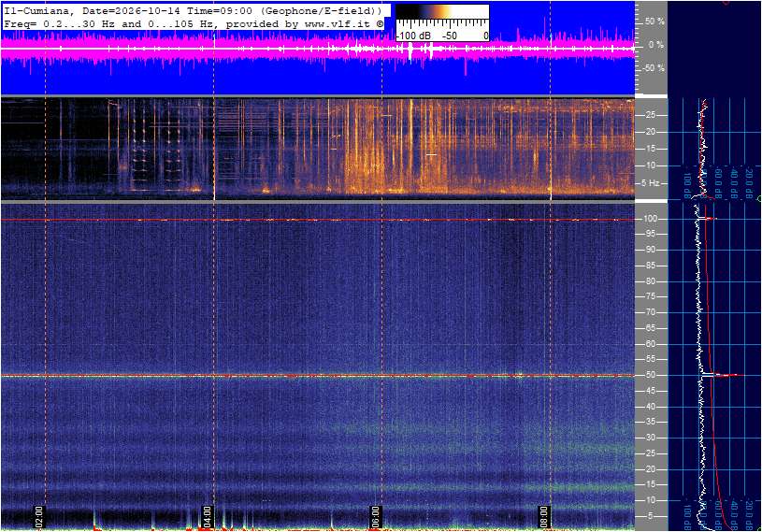Click the '50 %' amplitude axis label
The width and height of the screenshot is (762, 532).
[654, 22]
